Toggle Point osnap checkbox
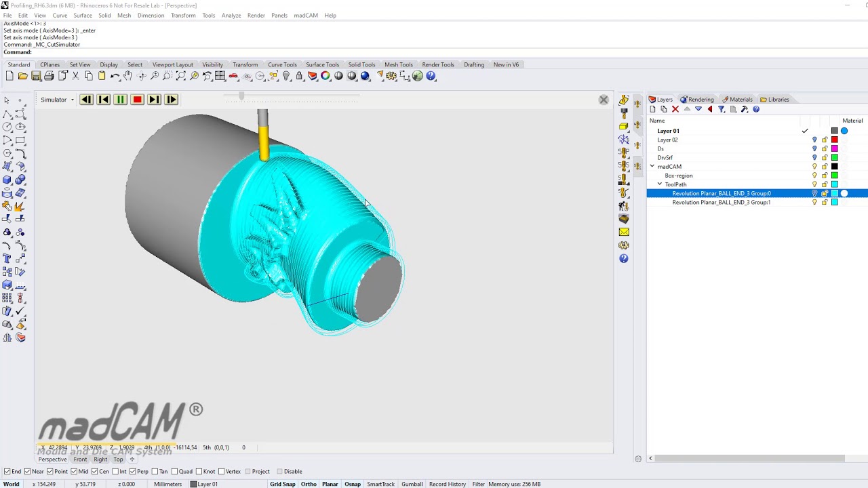This screenshot has height=488, width=868. click(50, 472)
